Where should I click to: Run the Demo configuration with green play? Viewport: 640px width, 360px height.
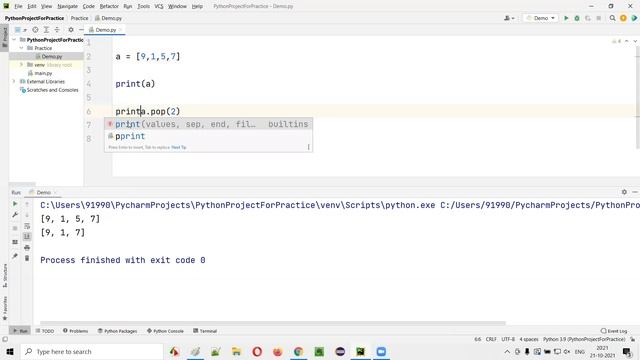(x=566, y=18)
